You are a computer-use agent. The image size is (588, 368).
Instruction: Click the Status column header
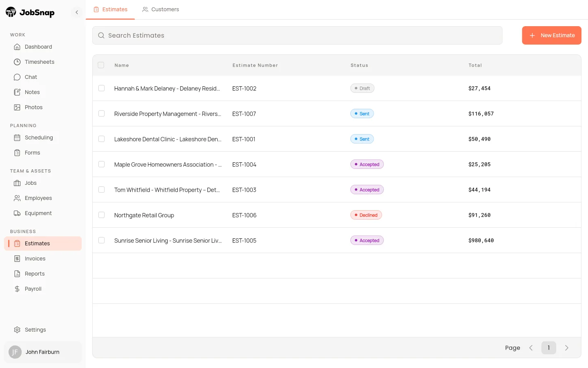tap(359, 65)
